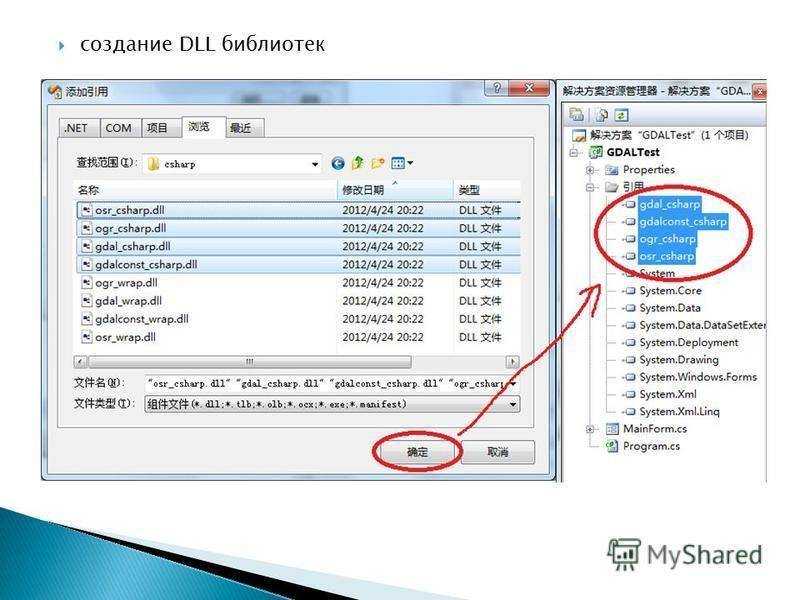Viewport: 800px width, 600px height.
Task: Select System.Xml.Linq reference
Action: tap(680, 412)
